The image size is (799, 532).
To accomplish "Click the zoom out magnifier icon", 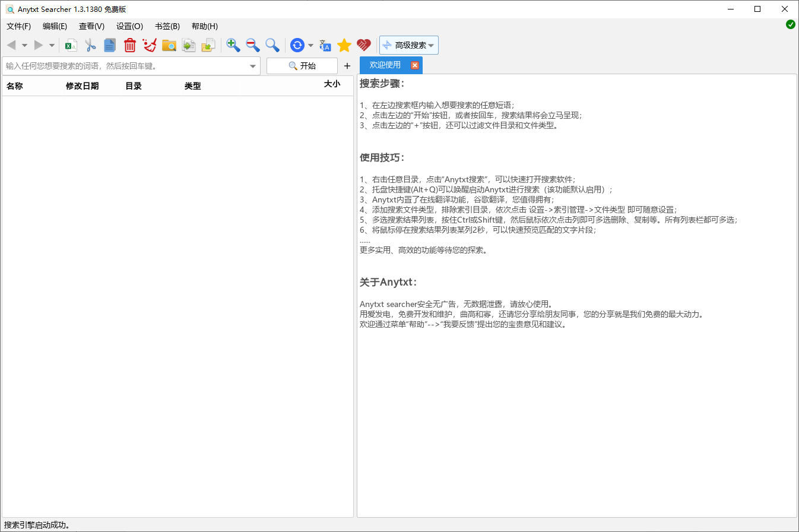I will 253,45.
